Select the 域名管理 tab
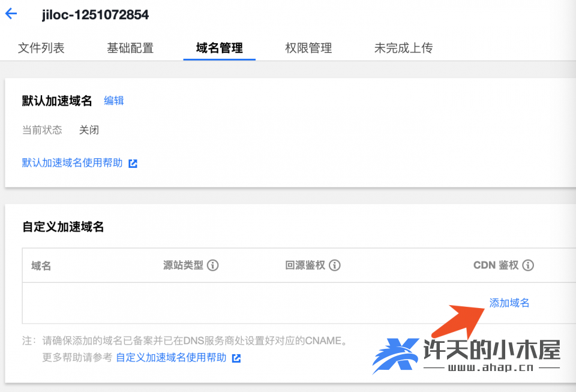576x392 pixels. pyautogui.click(x=220, y=48)
